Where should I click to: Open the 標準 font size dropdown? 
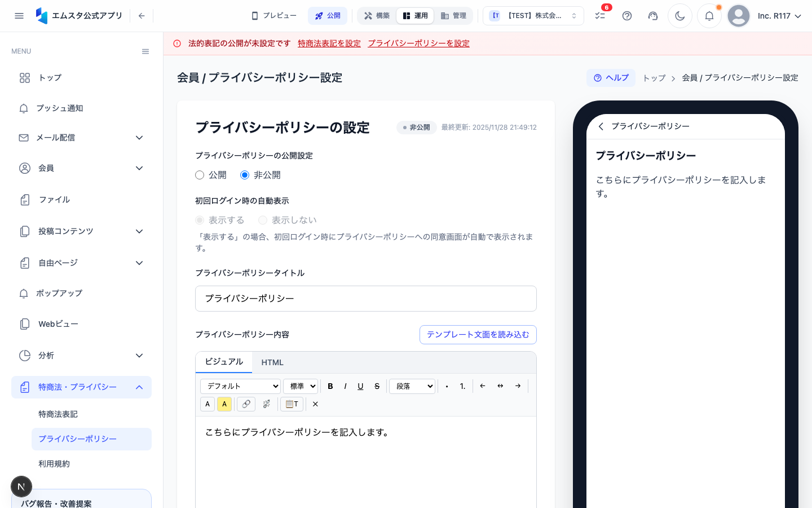(301, 386)
